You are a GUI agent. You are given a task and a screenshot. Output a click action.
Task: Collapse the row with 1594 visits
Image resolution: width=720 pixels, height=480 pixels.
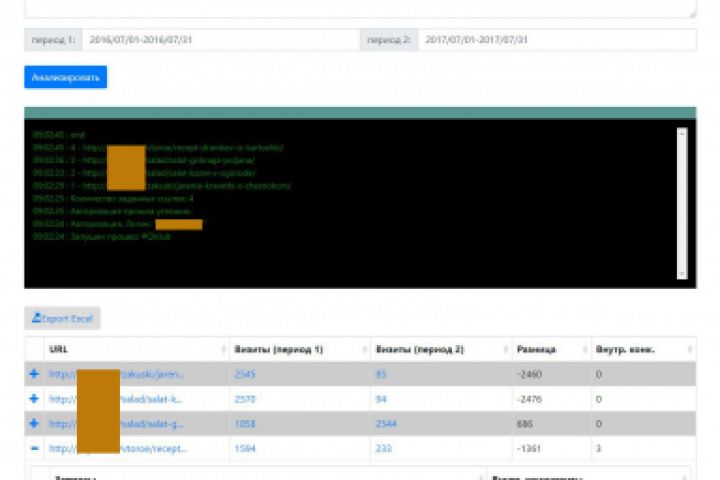pos(34,448)
